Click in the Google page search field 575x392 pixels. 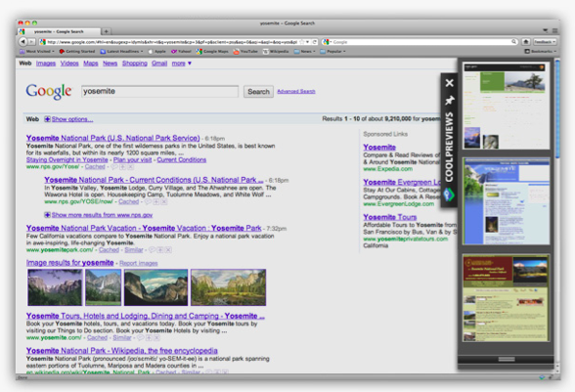pyautogui.click(x=160, y=91)
